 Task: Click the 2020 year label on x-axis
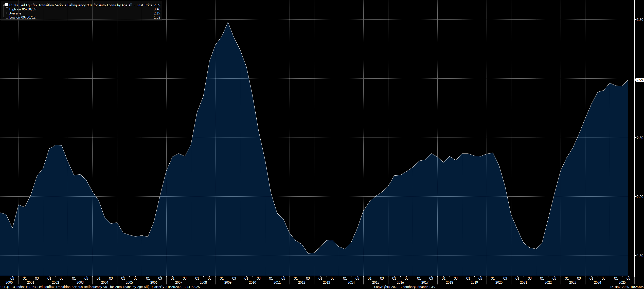coord(499,282)
